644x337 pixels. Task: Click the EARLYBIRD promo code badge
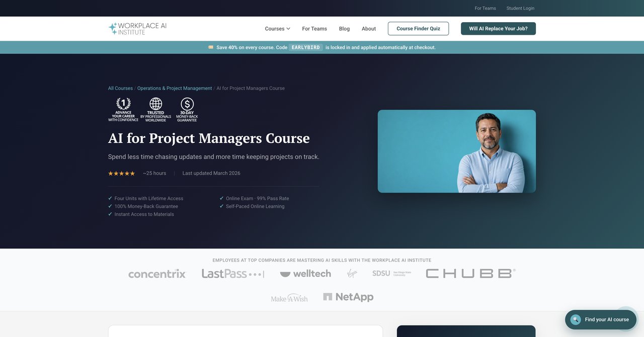pos(306,47)
